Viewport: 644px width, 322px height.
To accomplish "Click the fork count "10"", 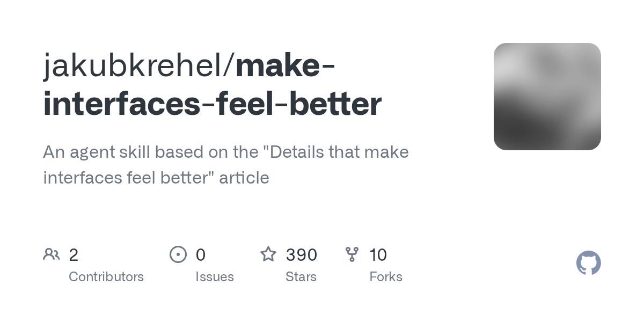I will tap(378, 255).
